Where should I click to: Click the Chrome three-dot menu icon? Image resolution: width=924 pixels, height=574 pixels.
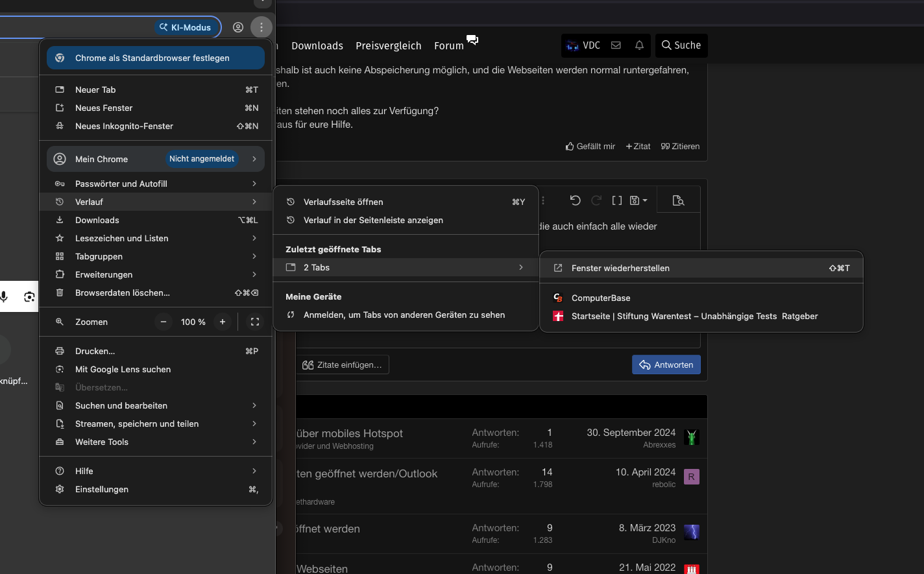(x=261, y=27)
